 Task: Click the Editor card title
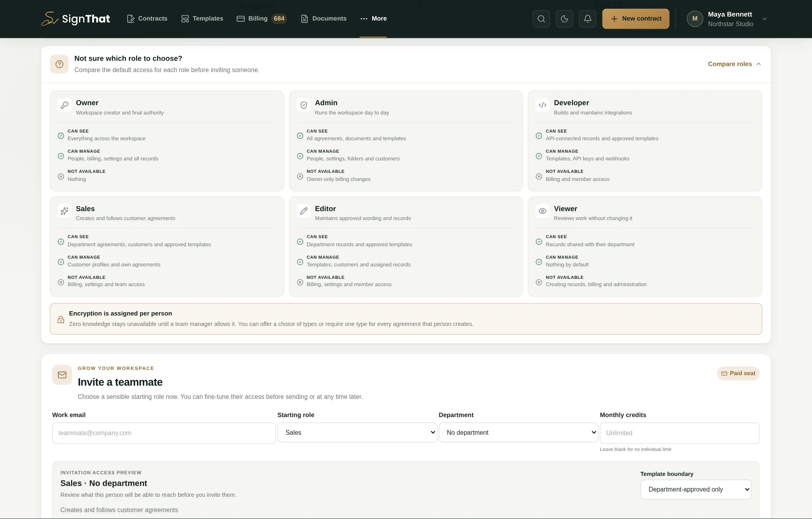point(325,209)
